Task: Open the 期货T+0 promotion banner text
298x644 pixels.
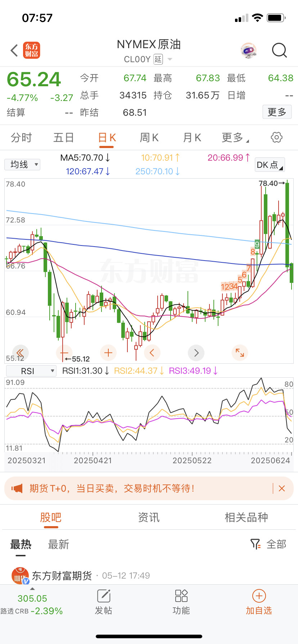Action: (112, 488)
